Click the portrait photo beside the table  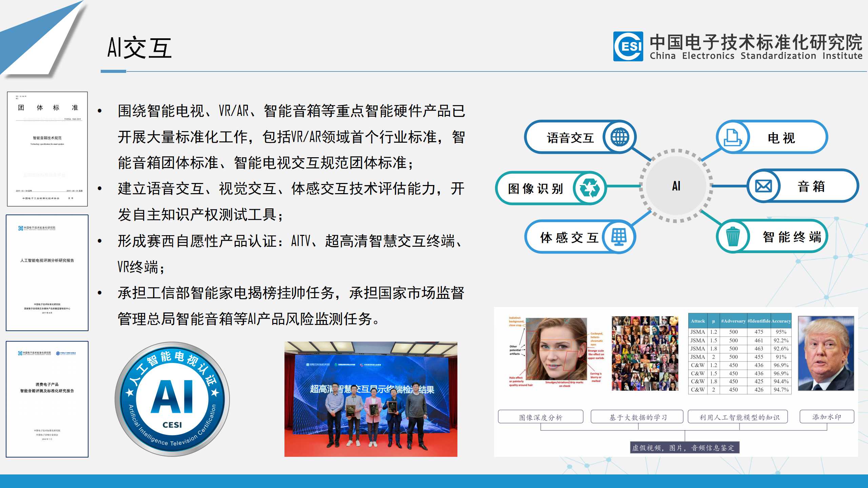pos(826,353)
